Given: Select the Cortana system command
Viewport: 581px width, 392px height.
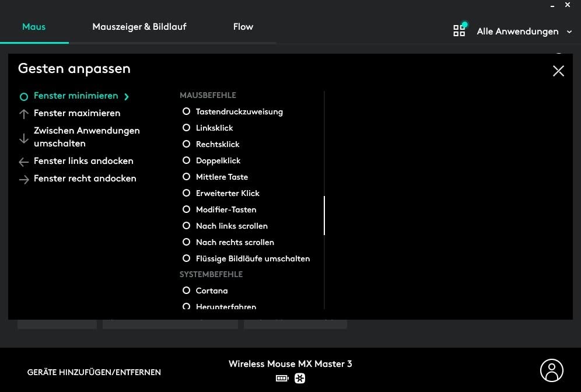Looking at the screenshot, I should [187, 290].
